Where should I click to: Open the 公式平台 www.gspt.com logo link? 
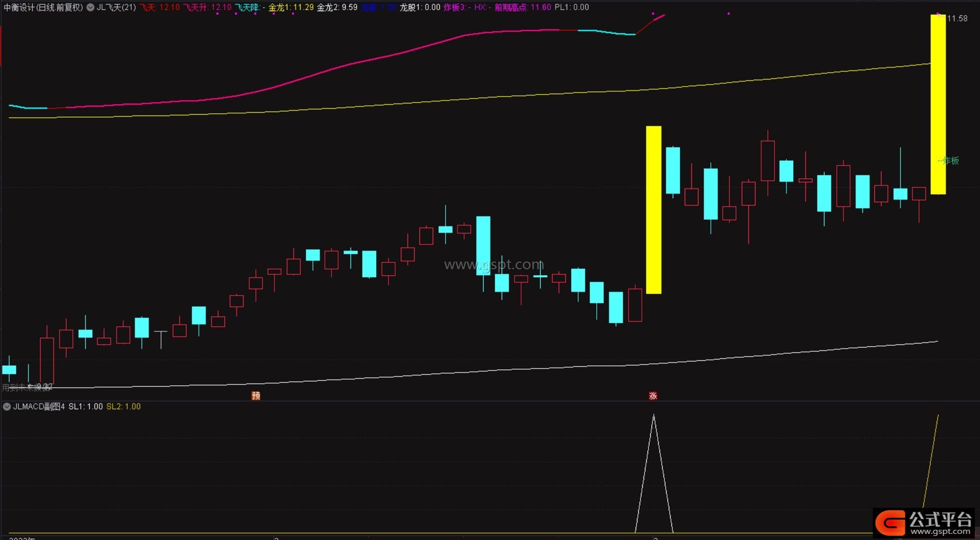[x=924, y=523]
